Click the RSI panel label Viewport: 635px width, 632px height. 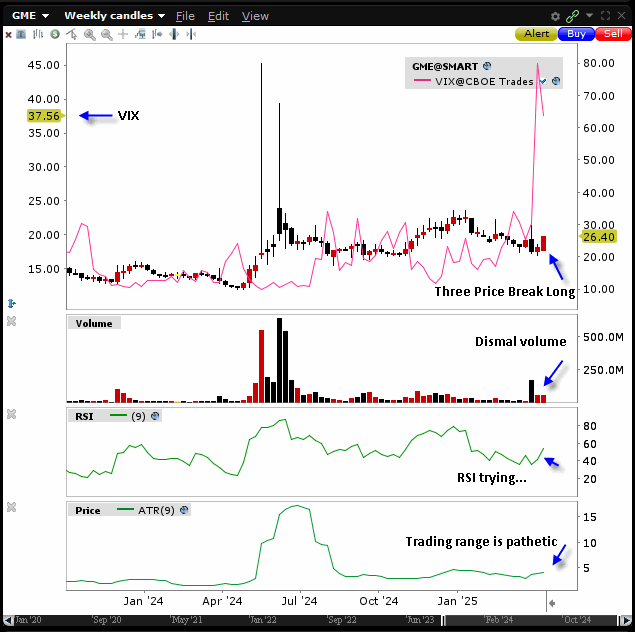84,416
